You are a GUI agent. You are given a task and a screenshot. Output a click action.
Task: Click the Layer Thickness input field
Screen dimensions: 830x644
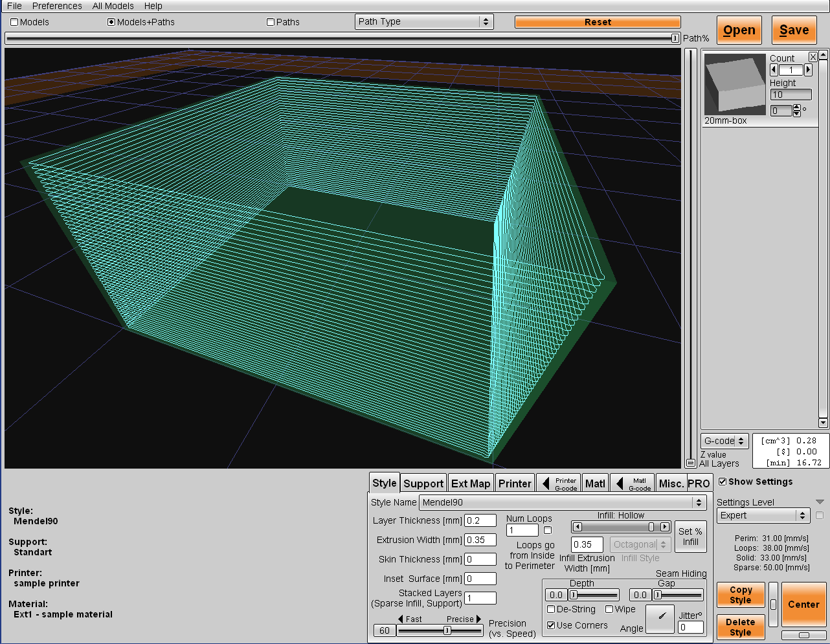click(x=480, y=520)
